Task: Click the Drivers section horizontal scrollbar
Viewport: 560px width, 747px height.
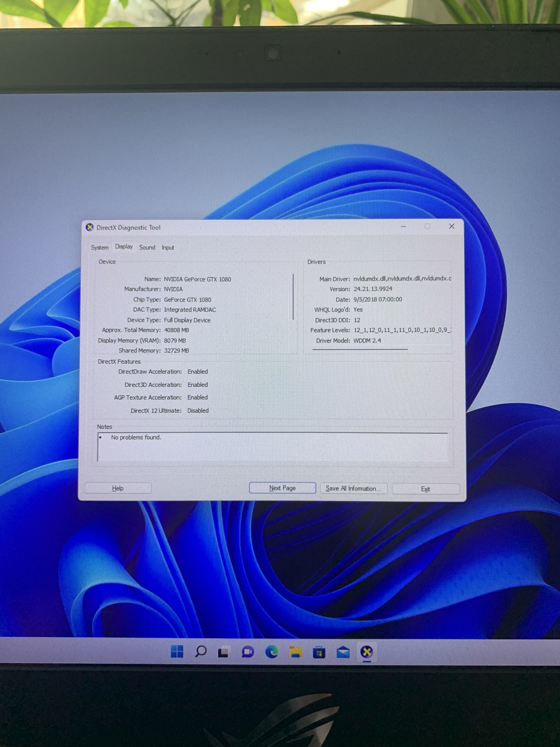Action: tap(360, 349)
